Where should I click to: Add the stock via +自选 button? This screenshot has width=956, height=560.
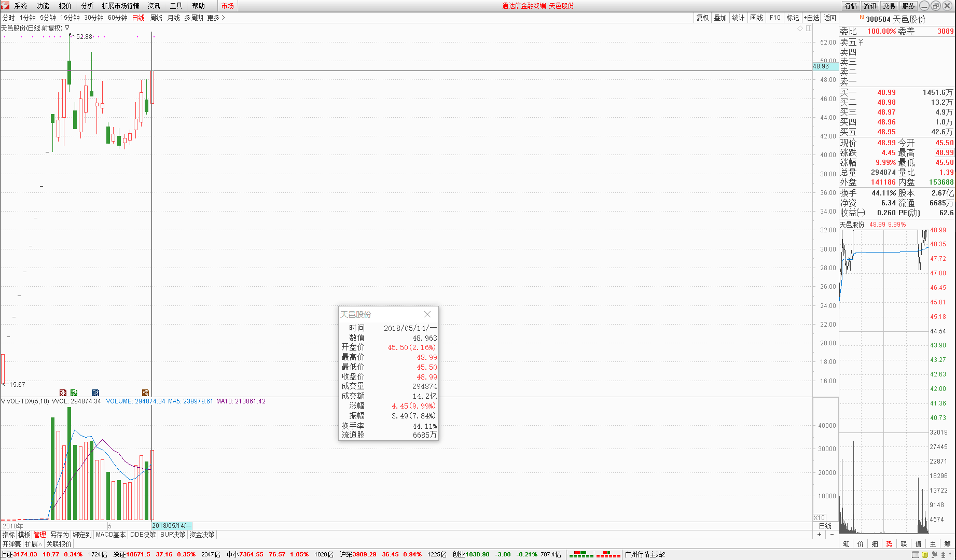[x=810, y=17]
